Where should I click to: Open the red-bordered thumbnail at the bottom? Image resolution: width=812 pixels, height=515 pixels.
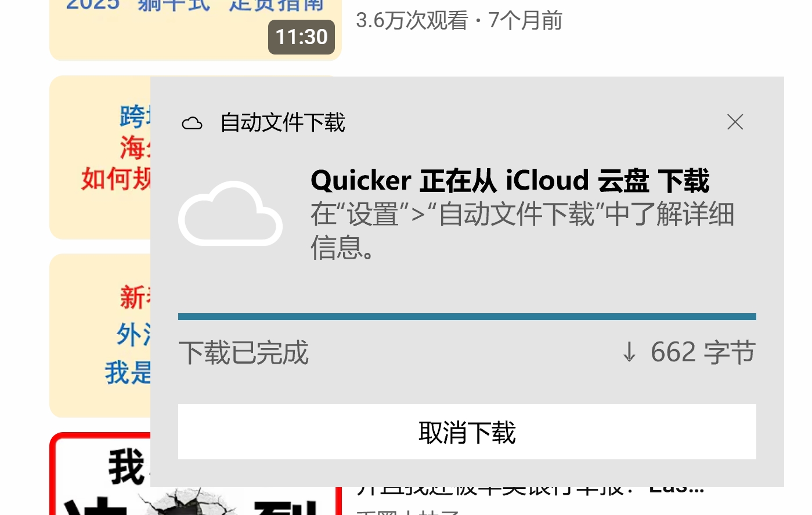point(100,473)
